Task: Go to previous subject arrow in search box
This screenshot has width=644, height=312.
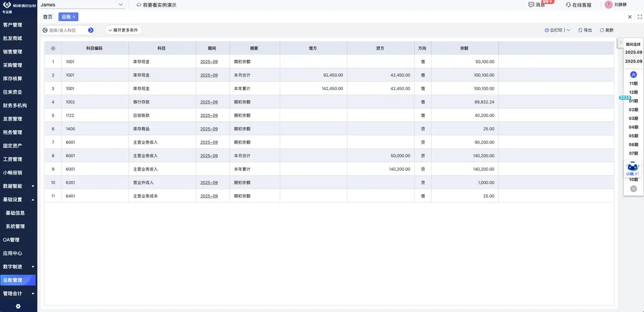Action: (45, 30)
